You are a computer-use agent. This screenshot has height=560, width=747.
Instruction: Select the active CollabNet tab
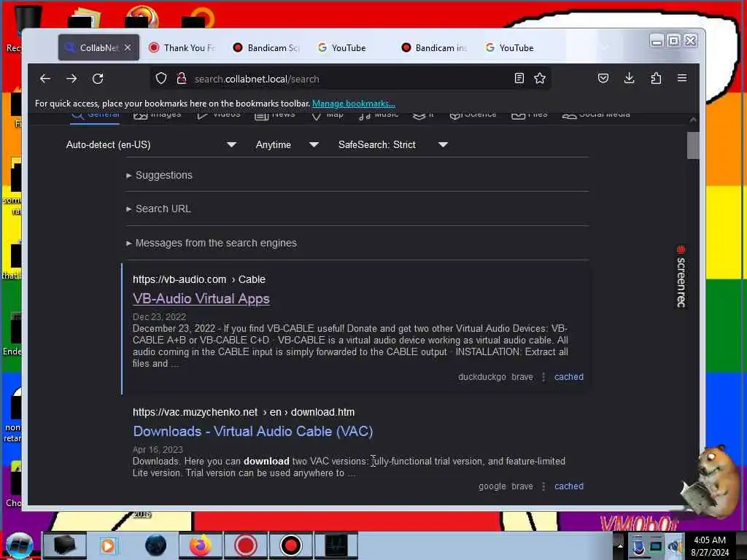coord(98,47)
